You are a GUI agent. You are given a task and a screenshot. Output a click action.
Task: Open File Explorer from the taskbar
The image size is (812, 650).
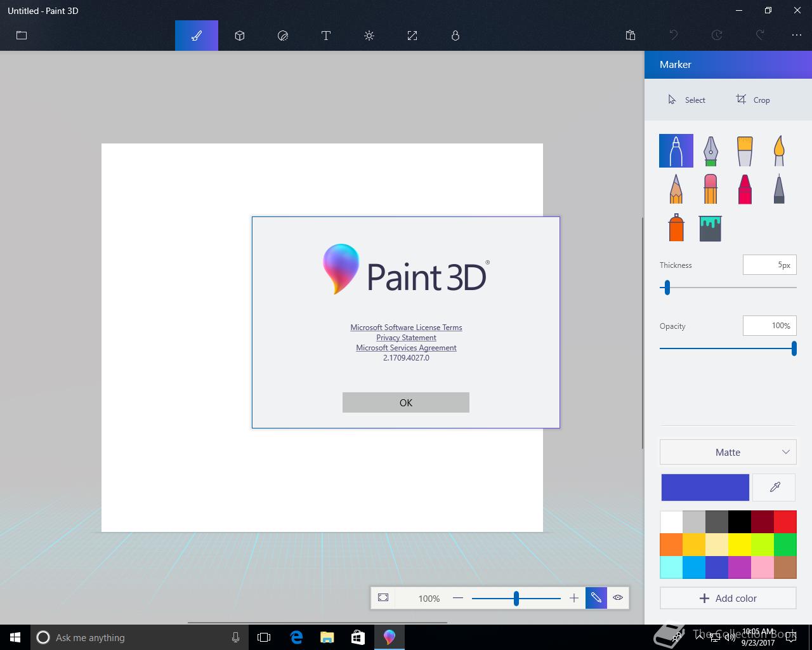(x=327, y=637)
